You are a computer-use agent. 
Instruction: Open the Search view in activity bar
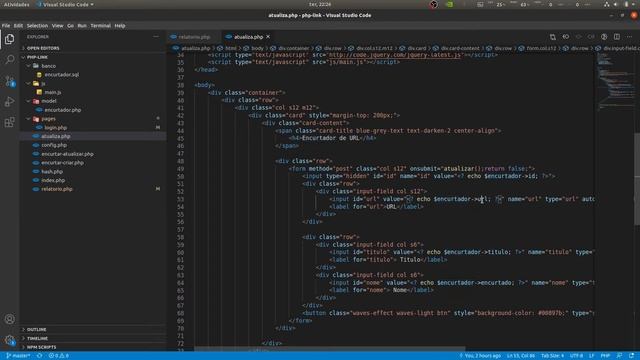9,60
